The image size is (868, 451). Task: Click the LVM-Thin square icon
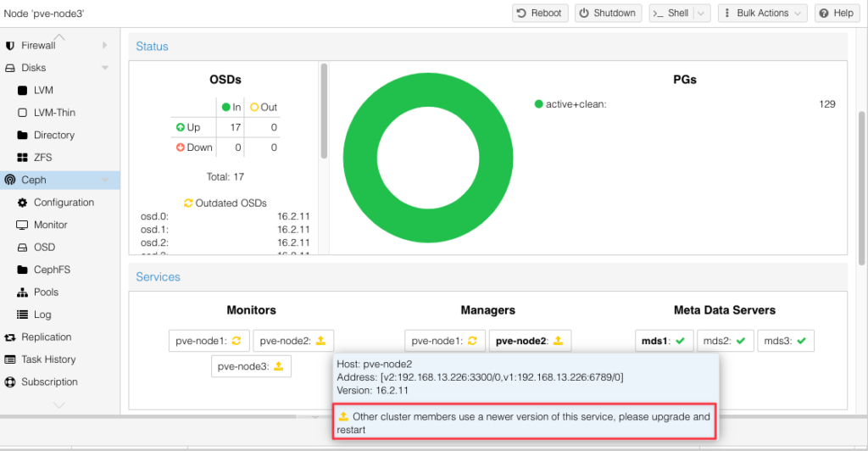point(22,113)
